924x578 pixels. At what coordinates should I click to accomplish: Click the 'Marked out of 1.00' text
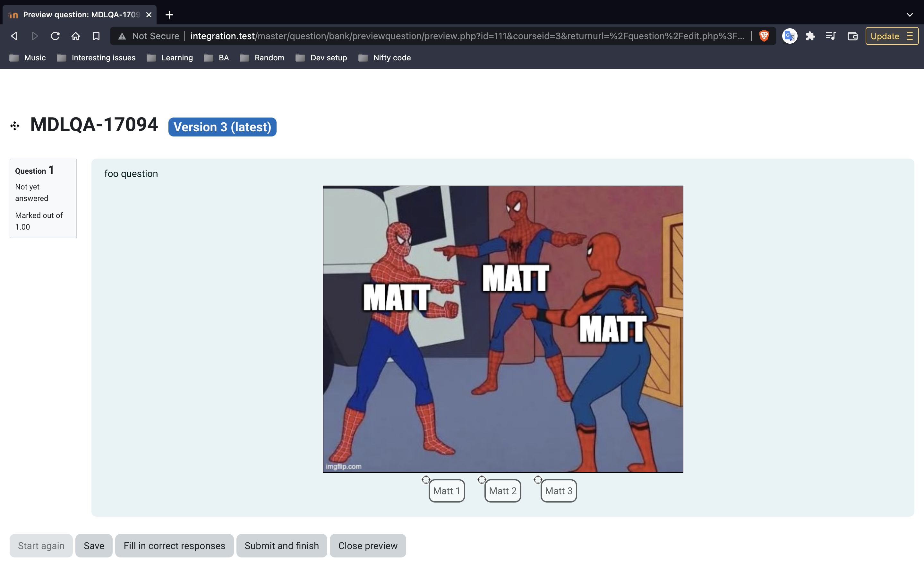(x=39, y=221)
